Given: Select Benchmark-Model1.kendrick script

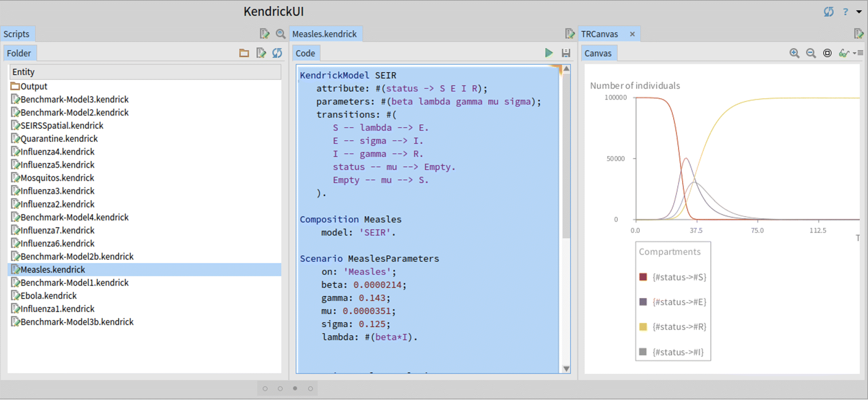Looking at the screenshot, I should coord(70,282).
